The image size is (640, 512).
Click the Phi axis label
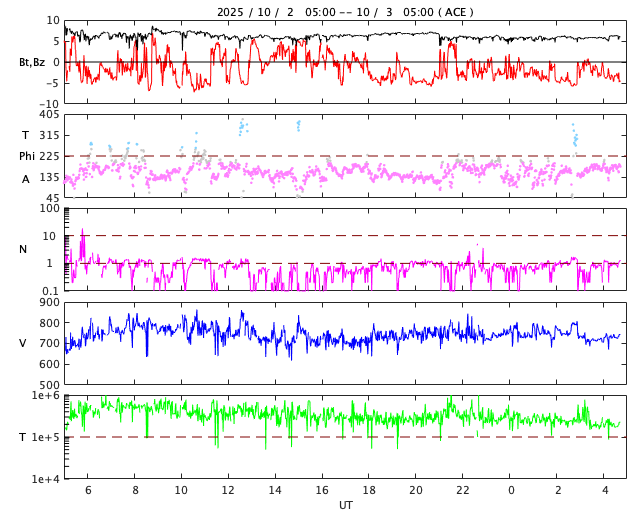click(27, 156)
